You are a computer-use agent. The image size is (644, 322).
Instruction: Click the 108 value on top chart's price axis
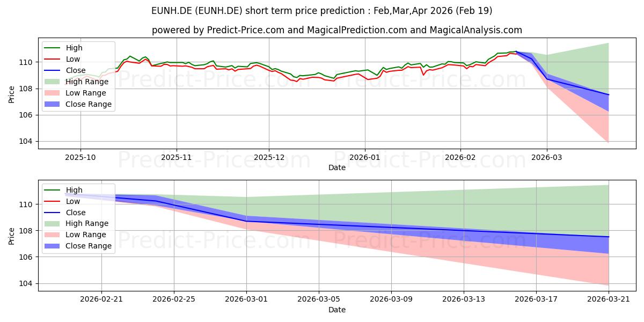27,89
